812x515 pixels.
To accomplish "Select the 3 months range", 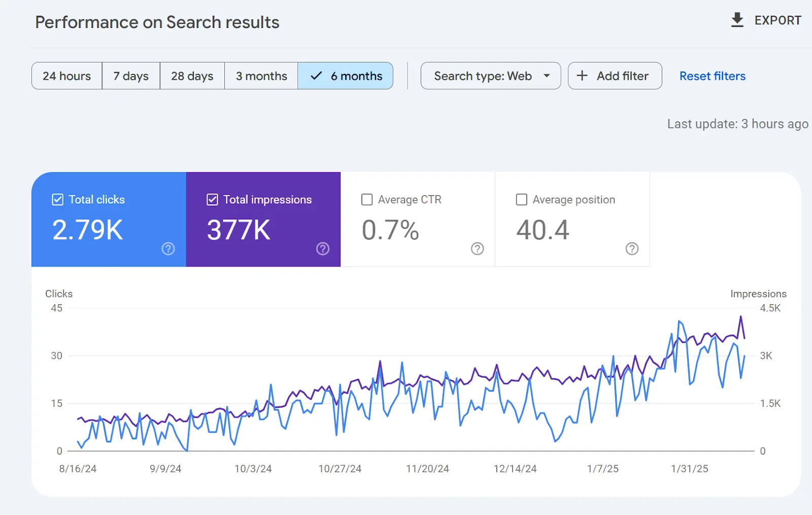I will click(x=261, y=76).
